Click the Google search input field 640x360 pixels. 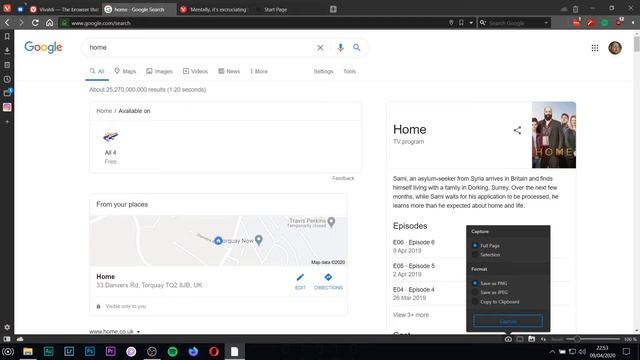tap(200, 48)
